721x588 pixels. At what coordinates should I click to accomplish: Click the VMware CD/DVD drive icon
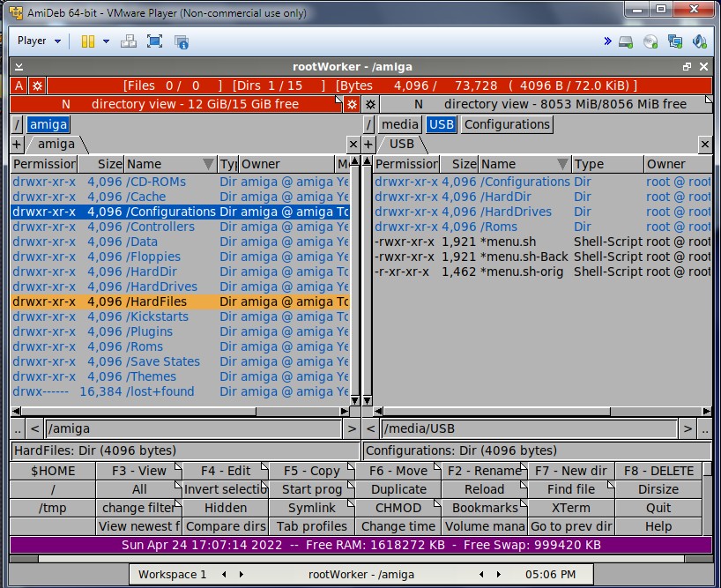tap(650, 41)
